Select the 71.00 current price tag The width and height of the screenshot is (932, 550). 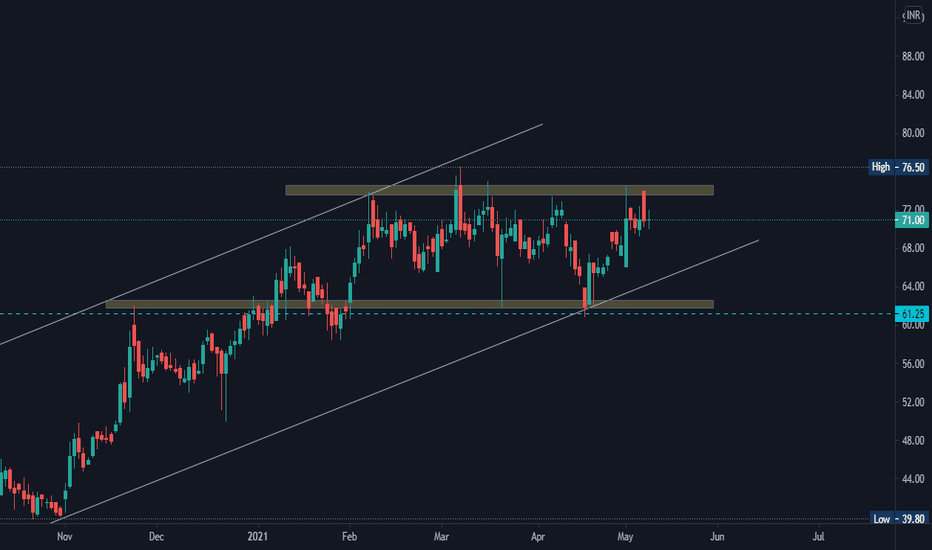(x=912, y=220)
